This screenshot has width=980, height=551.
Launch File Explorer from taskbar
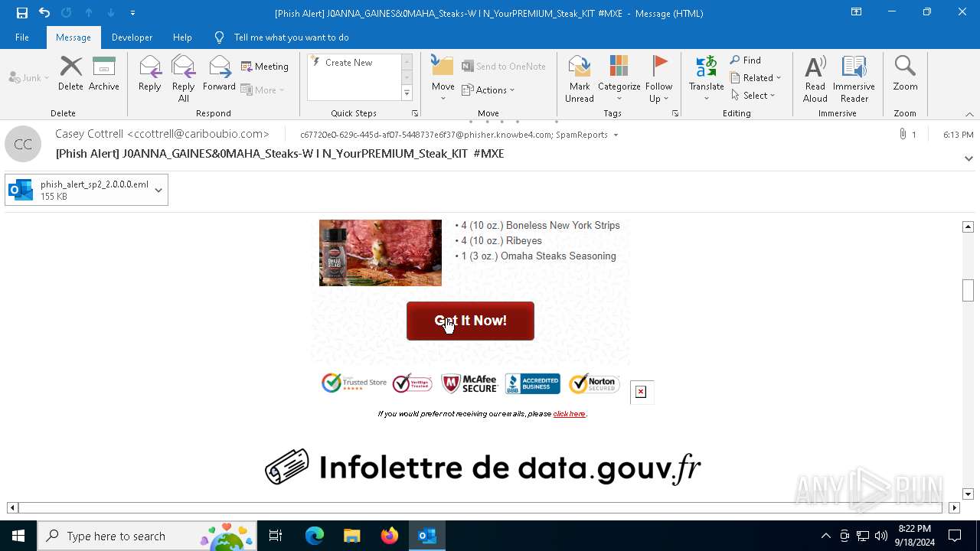(352, 536)
